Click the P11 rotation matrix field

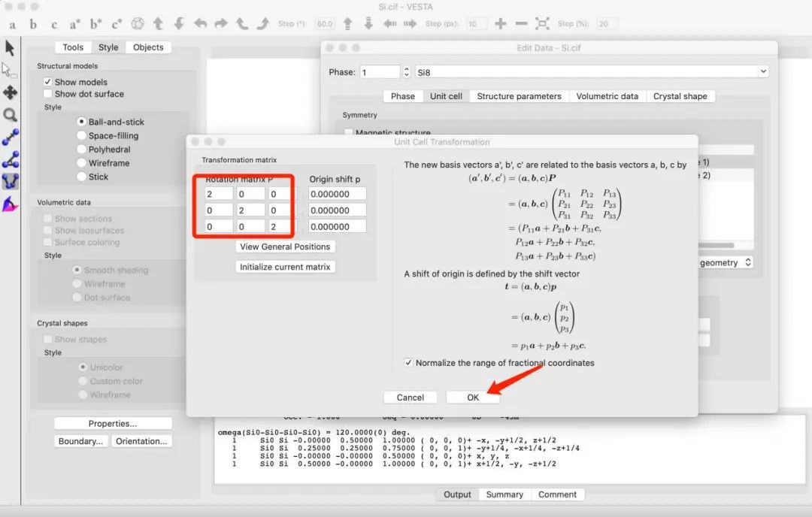pos(219,194)
